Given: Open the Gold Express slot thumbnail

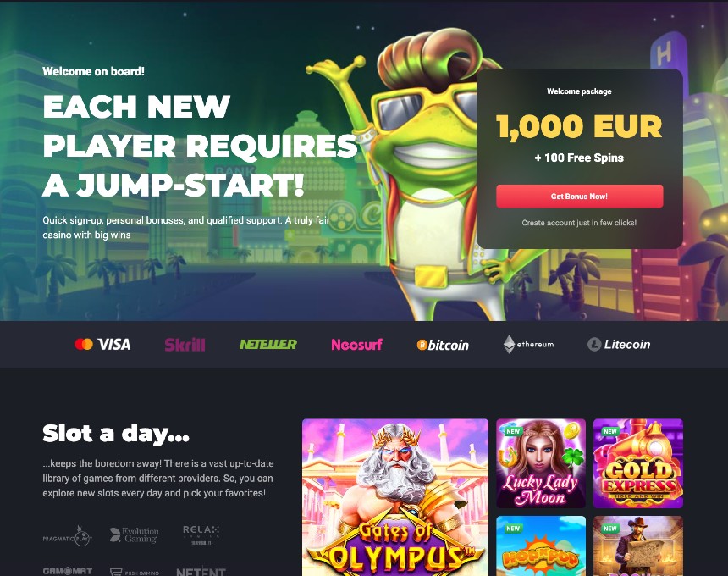Looking at the screenshot, I should coord(638,463).
